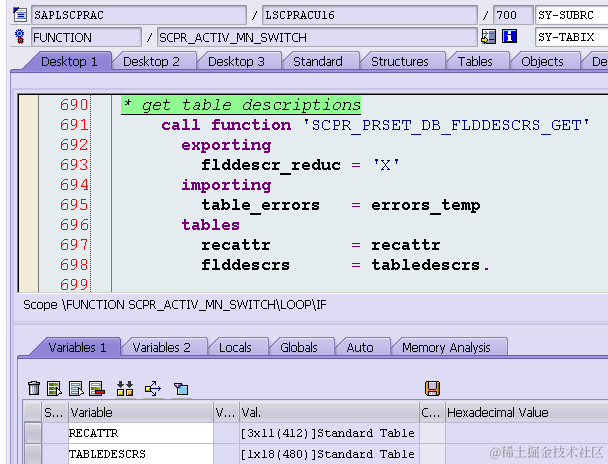Click the line number field 700
Viewport: 608px width, 464px height.
coord(513,15)
